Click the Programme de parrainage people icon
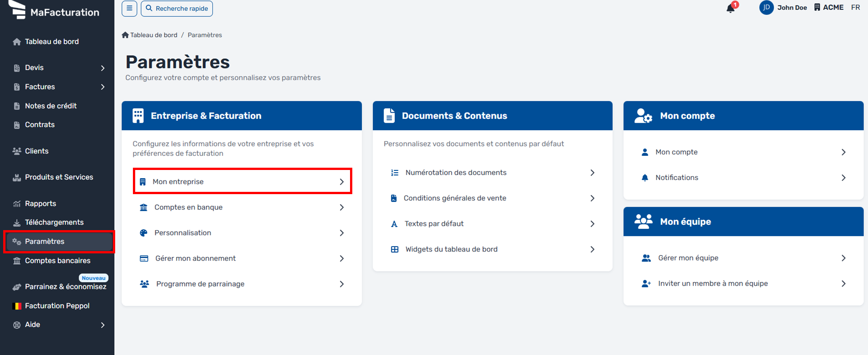 (144, 284)
